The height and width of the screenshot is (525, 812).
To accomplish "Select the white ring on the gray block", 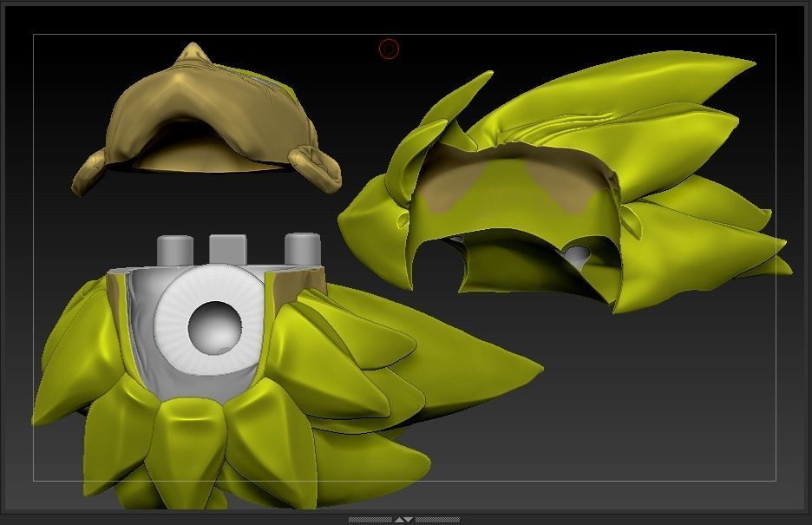I will 212,319.
